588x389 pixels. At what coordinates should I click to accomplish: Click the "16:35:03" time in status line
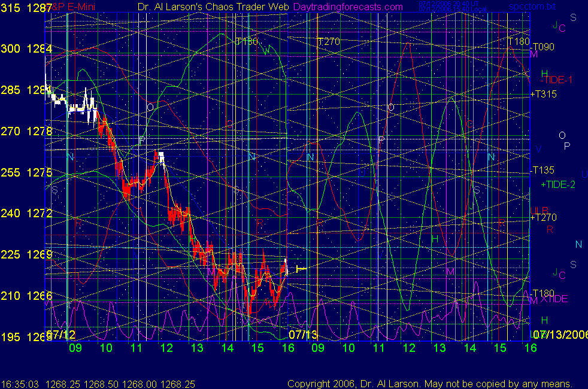[20, 384]
